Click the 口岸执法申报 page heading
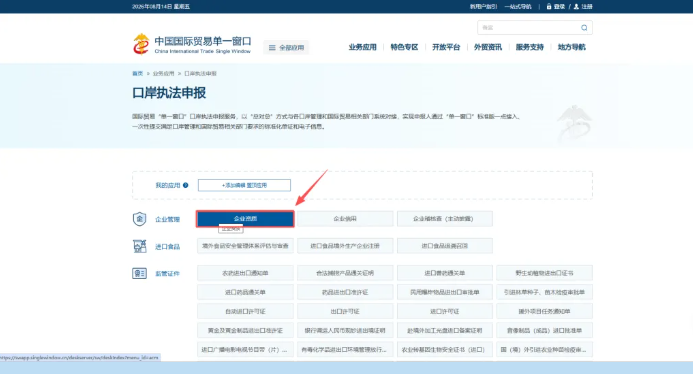 (169, 93)
